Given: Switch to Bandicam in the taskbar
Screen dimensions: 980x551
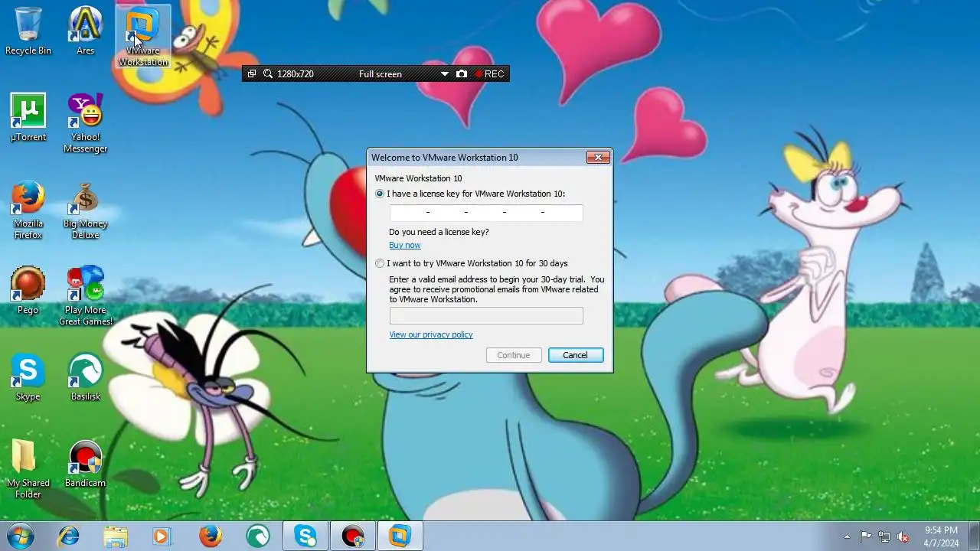Looking at the screenshot, I should pos(353,536).
